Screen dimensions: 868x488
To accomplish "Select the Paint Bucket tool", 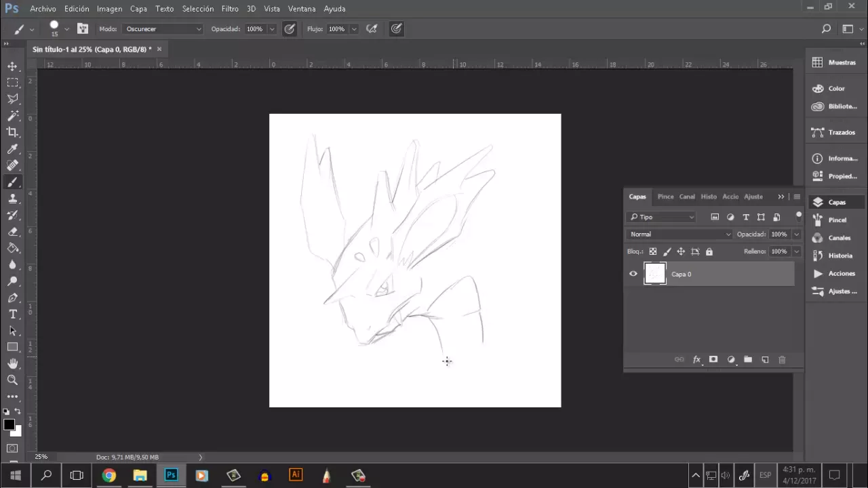I will [x=12, y=248].
